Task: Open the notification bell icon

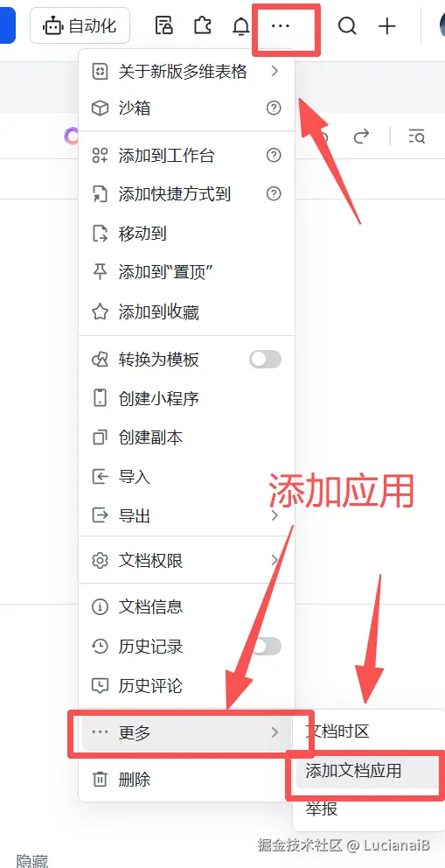Action: click(x=241, y=26)
